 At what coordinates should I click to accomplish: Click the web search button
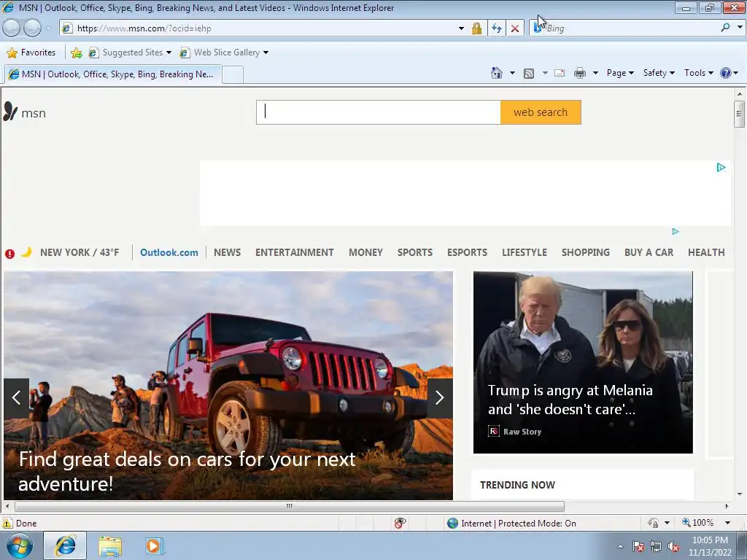pos(541,112)
